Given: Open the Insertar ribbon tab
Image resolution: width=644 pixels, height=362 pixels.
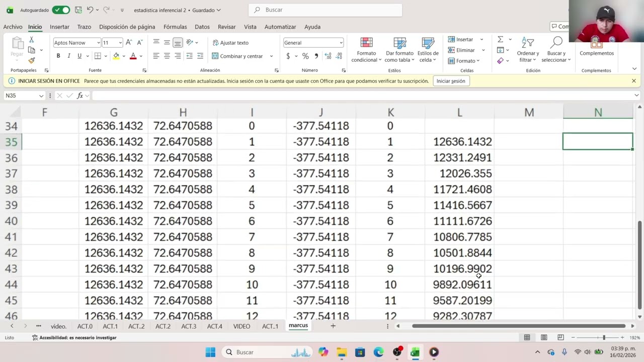Looking at the screenshot, I should 59,27.
